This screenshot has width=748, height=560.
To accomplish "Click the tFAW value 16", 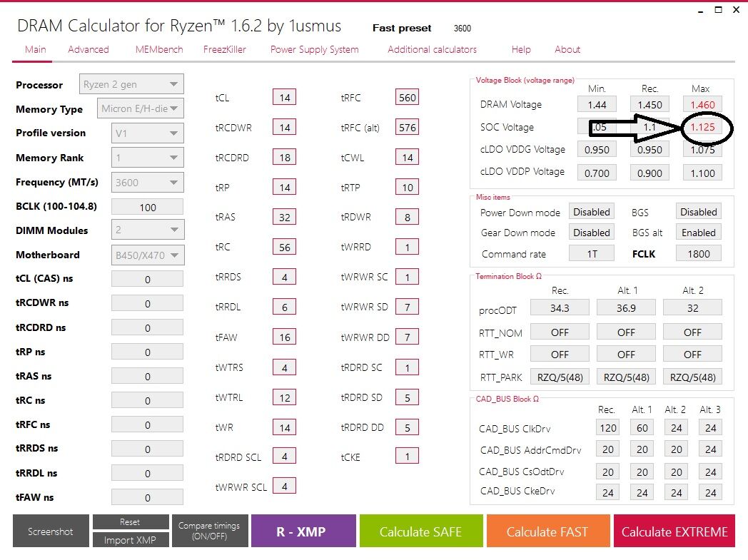I will [x=284, y=337].
